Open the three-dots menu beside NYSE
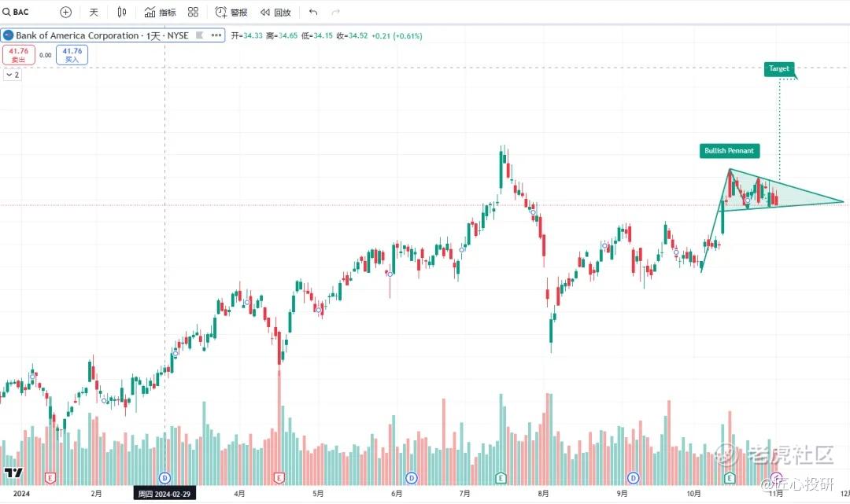Image resolution: width=850 pixels, height=504 pixels. pos(216,35)
